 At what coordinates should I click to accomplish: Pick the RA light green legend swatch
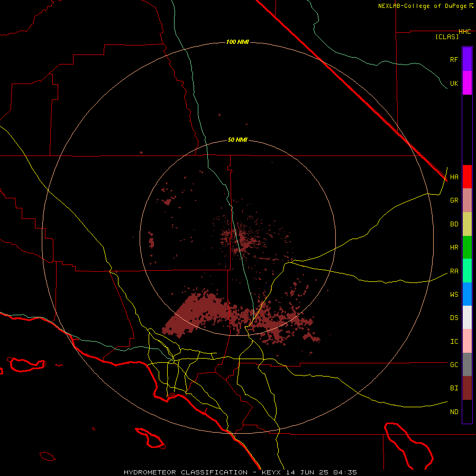click(467, 271)
